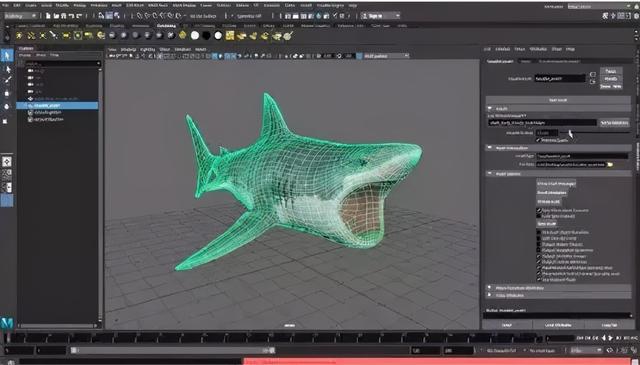Open viewport panel Lighting menu
Viewport: 640px width, 365px height.
147,49
